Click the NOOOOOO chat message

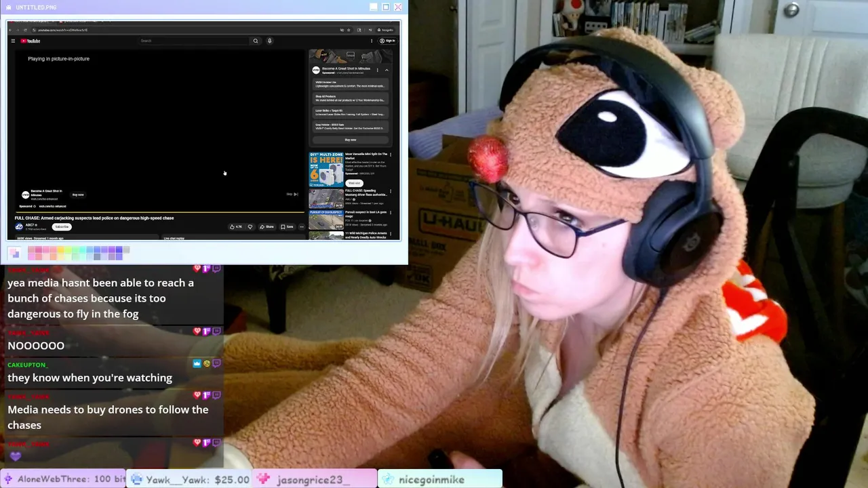(x=36, y=346)
